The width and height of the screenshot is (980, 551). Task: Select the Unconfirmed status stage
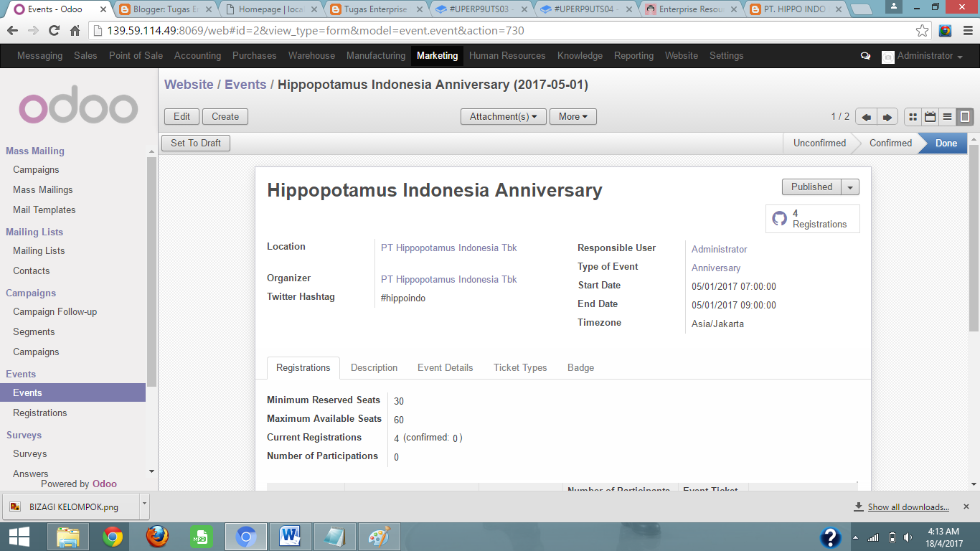point(819,143)
